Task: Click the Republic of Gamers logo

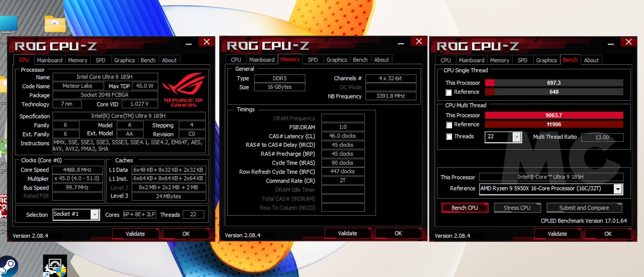Action: tap(183, 90)
